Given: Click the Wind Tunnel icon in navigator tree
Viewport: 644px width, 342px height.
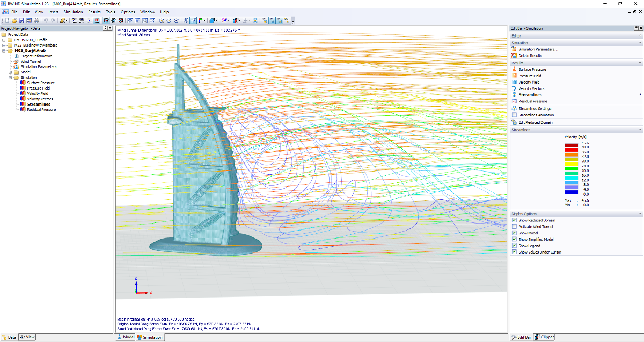Looking at the screenshot, I should (x=16, y=62).
